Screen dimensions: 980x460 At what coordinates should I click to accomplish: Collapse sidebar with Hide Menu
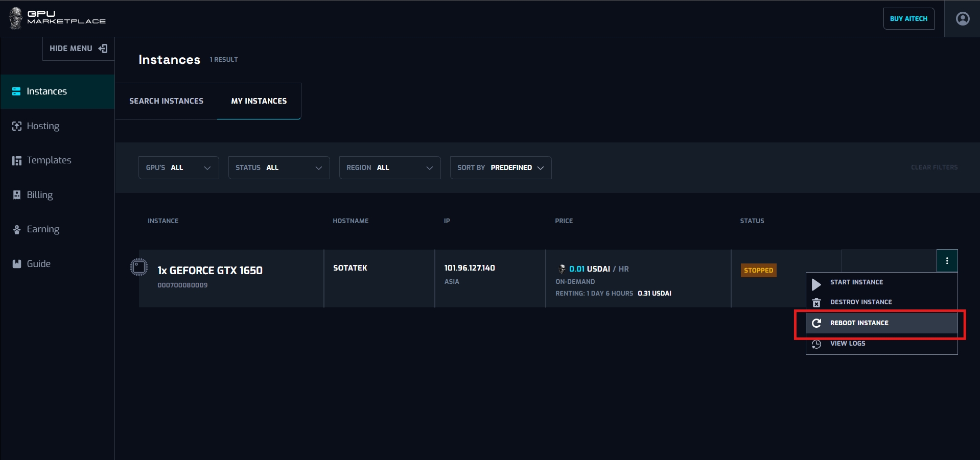pos(78,49)
